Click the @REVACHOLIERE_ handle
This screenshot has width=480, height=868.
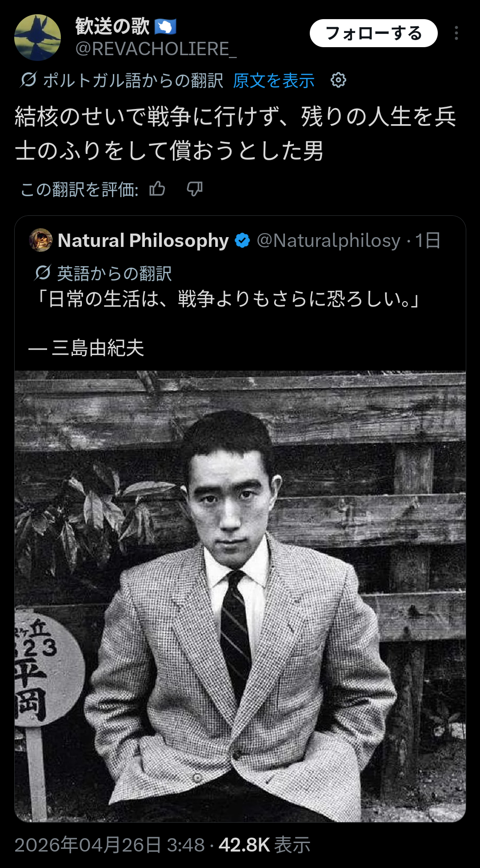coord(156,49)
